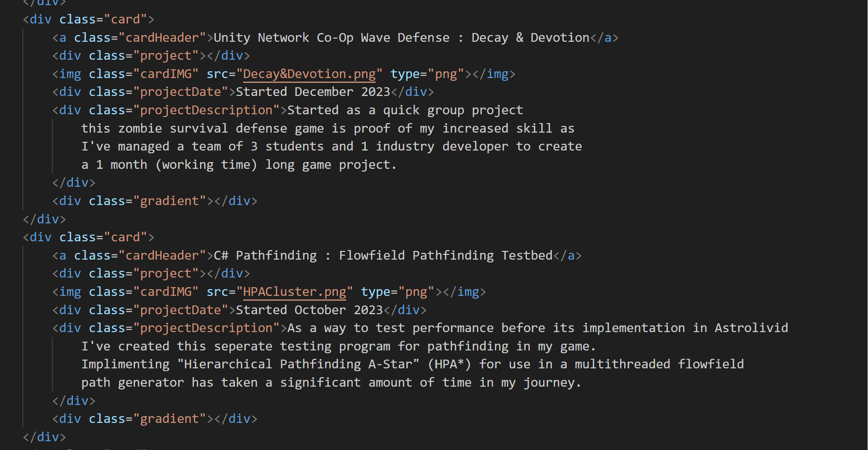This screenshot has width=868, height=450.
Task: Click the word 'zombie' in the description
Action: 140,128
